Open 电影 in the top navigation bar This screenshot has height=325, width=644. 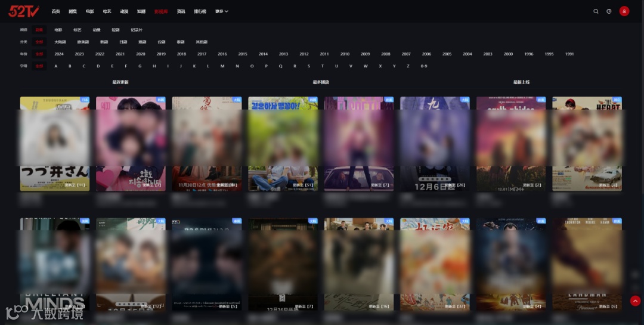pyautogui.click(x=90, y=11)
